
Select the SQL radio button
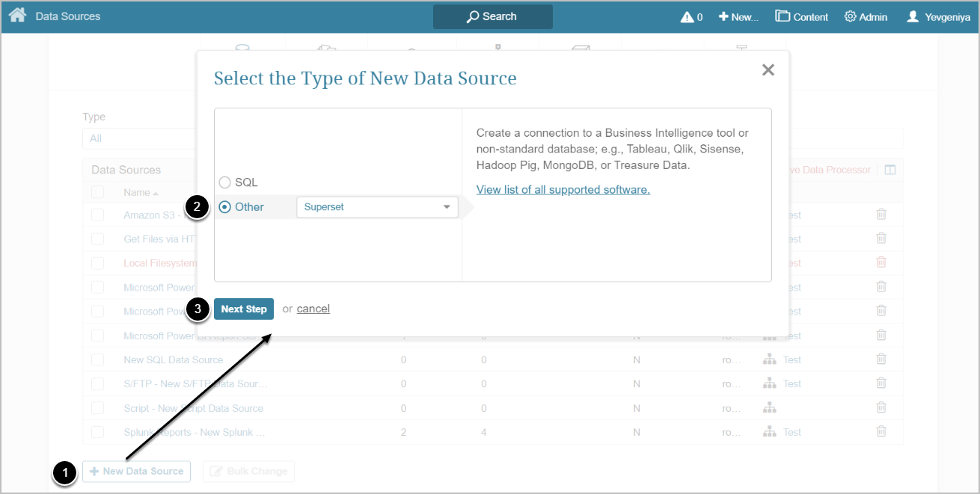click(x=224, y=182)
